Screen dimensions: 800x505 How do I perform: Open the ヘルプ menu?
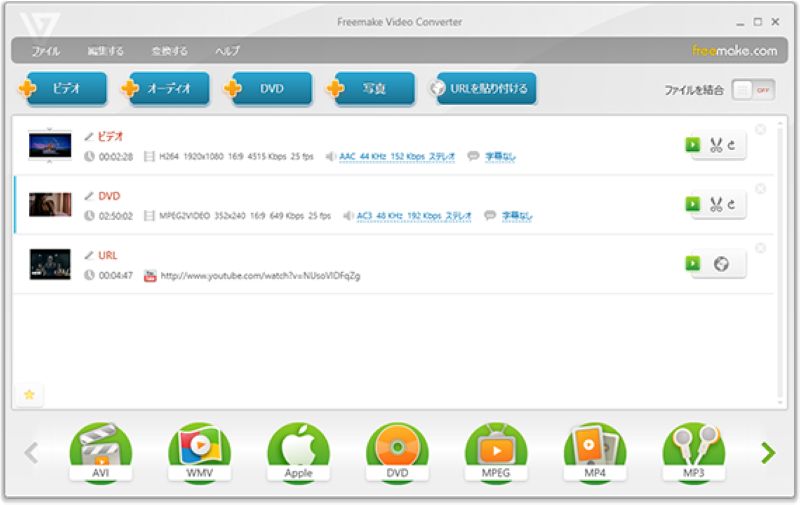[x=227, y=51]
